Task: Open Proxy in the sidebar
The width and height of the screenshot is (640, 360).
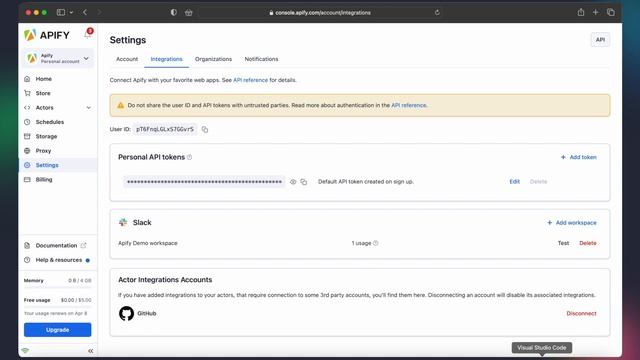Action: [x=43, y=151]
